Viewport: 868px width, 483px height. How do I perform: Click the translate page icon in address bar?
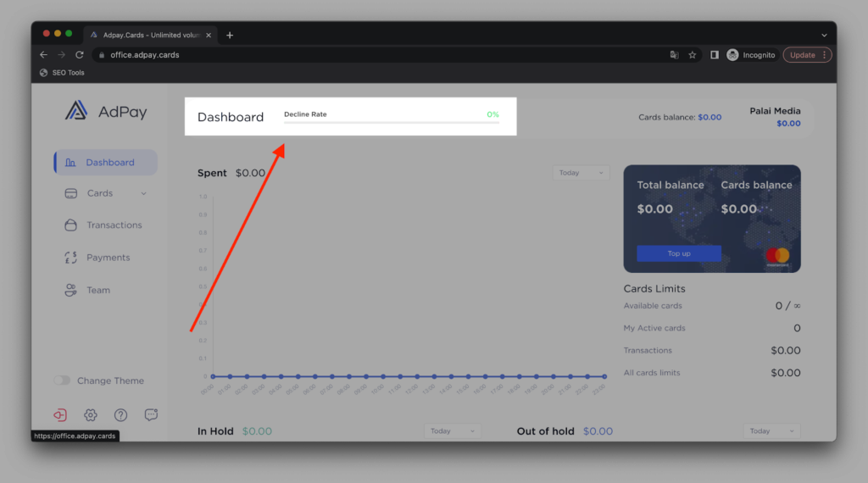tap(674, 55)
